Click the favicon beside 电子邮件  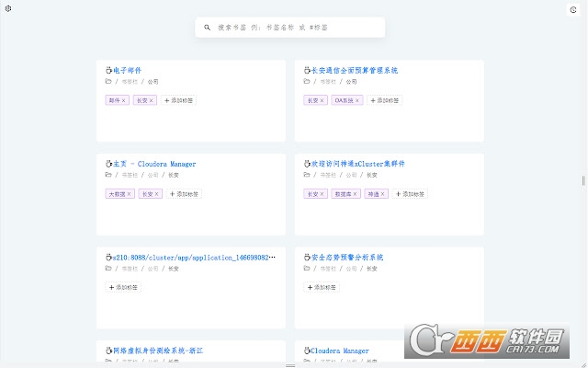point(108,70)
